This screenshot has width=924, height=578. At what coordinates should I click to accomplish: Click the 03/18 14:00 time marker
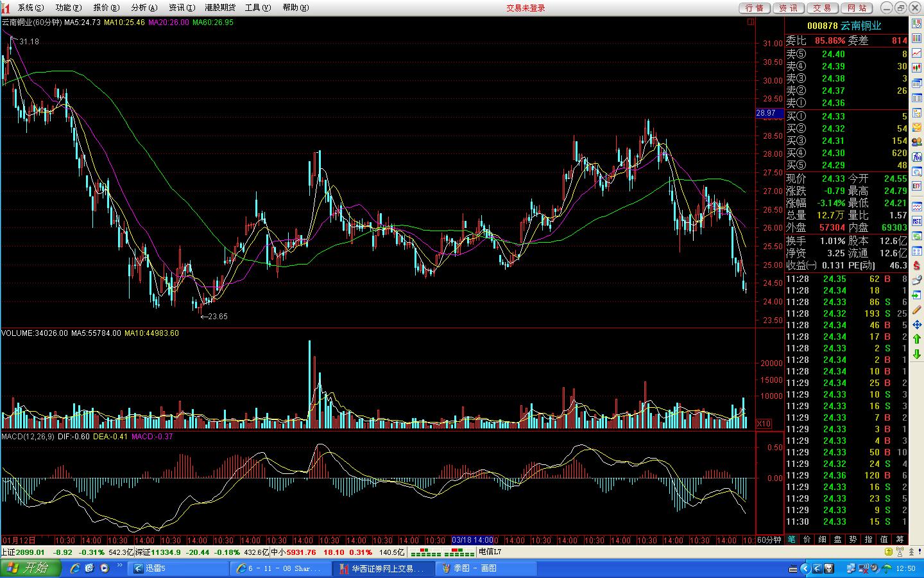[473, 540]
